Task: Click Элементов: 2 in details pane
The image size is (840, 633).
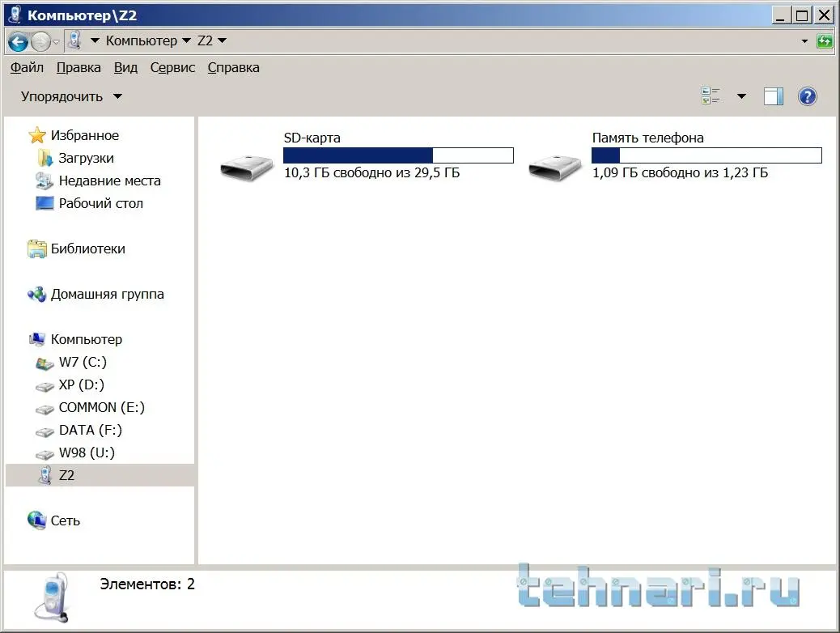Action: [147, 584]
